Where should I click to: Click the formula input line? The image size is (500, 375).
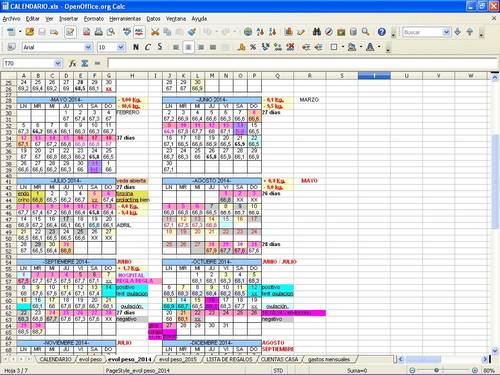pos(302,63)
